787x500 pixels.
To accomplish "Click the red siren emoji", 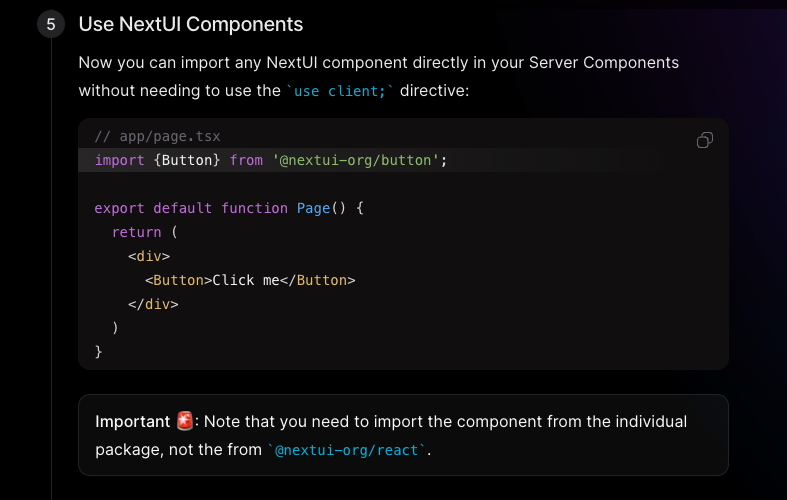I will click(x=185, y=421).
